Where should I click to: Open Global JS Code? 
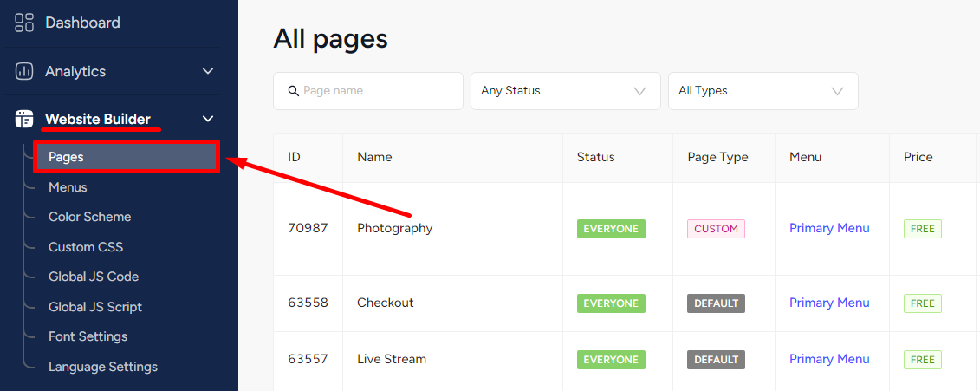pos(94,277)
